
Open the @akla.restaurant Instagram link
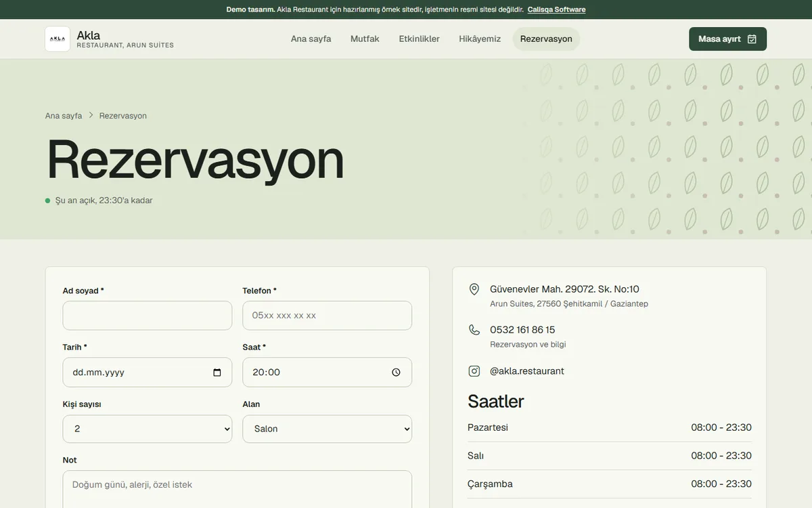coord(527,371)
